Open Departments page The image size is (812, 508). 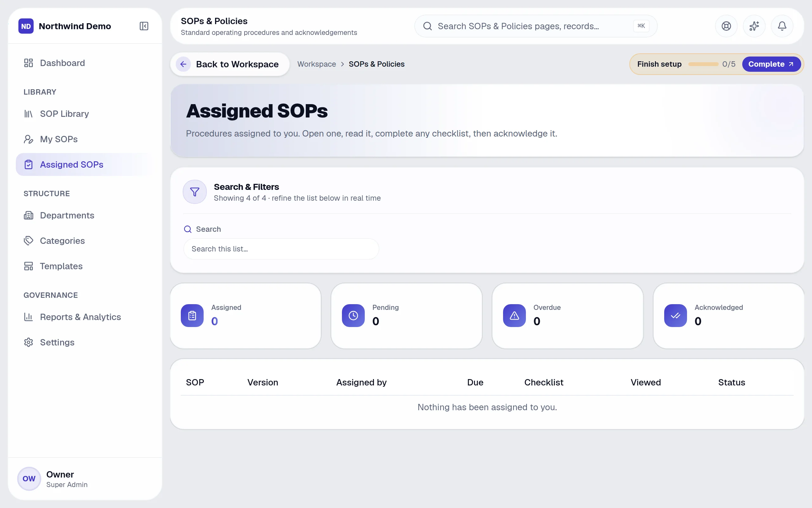pyautogui.click(x=85, y=215)
